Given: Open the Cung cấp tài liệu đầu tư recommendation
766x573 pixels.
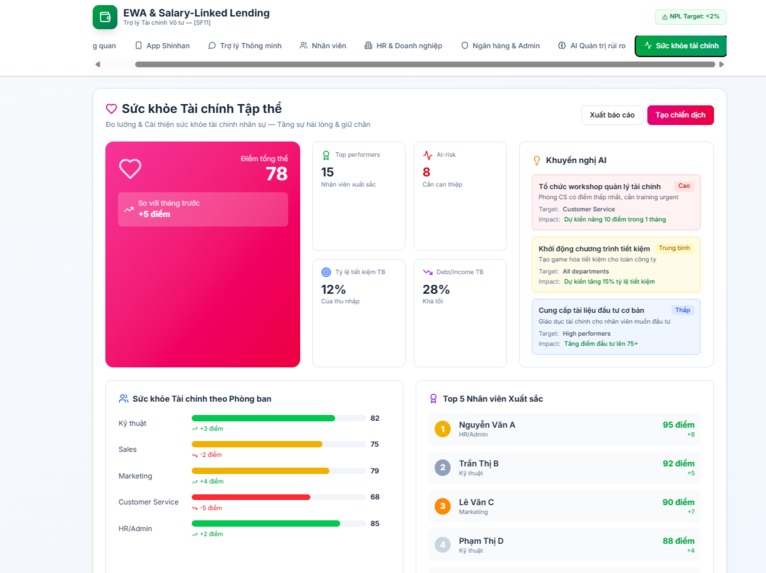Looking at the screenshot, I should (616, 327).
